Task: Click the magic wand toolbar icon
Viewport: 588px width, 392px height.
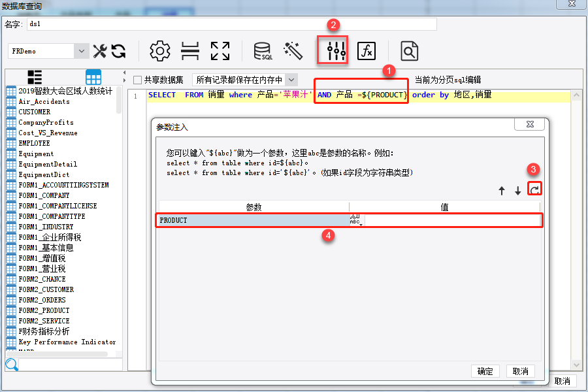Action: tap(293, 51)
